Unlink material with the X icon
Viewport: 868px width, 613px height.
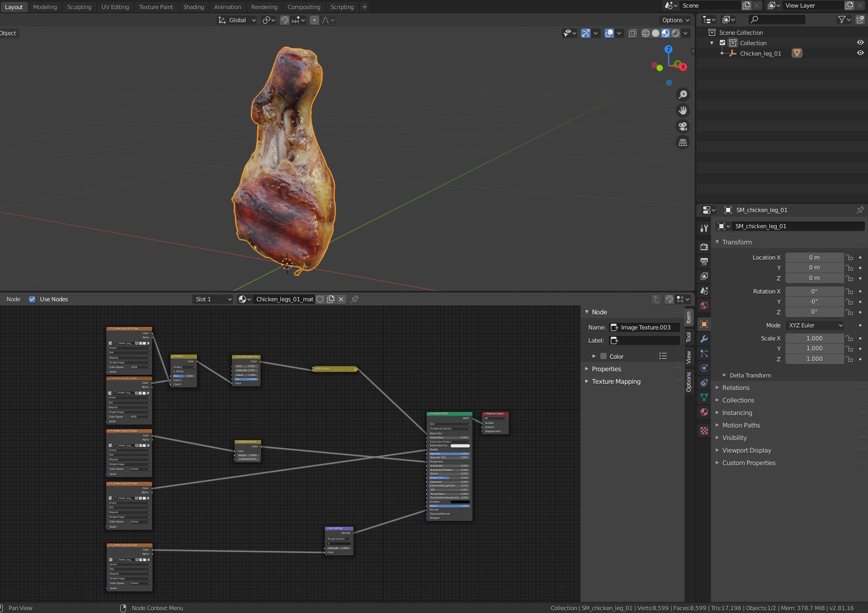(341, 299)
